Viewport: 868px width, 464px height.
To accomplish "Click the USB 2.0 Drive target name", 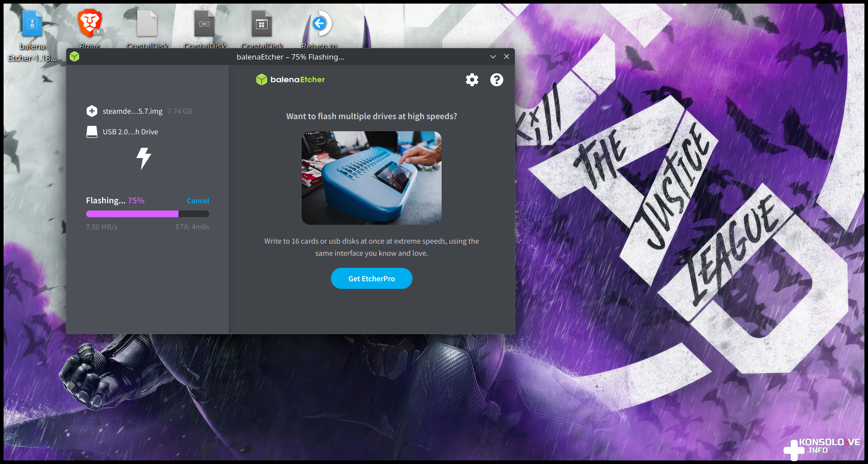I will [x=130, y=132].
